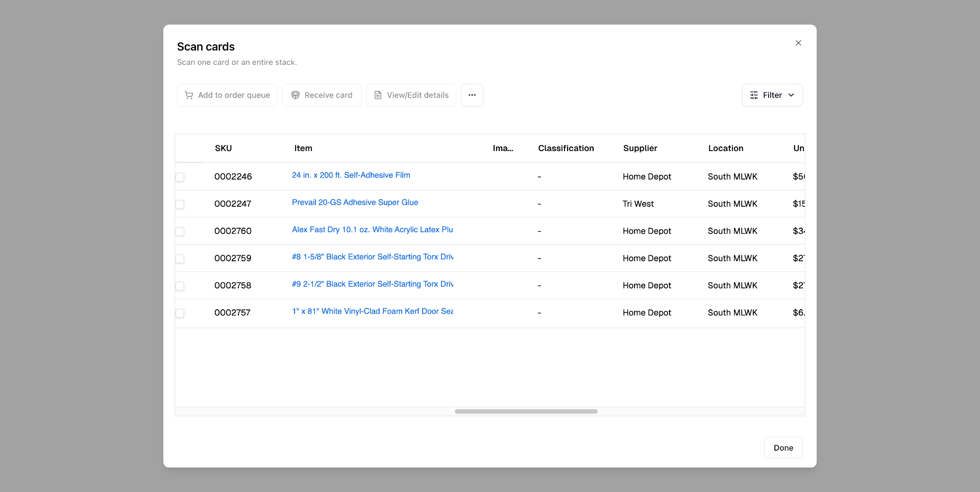Click the Receive card button

click(322, 95)
